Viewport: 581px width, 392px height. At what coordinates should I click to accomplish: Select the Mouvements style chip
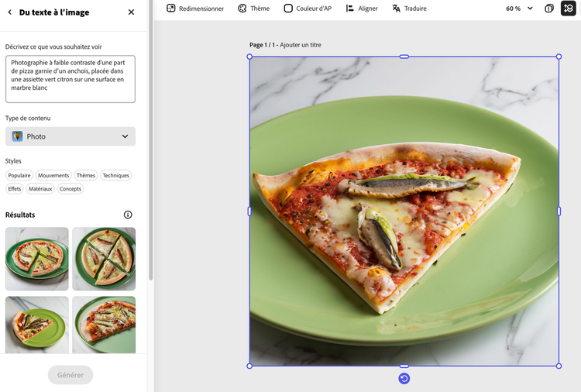pos(53,175)
